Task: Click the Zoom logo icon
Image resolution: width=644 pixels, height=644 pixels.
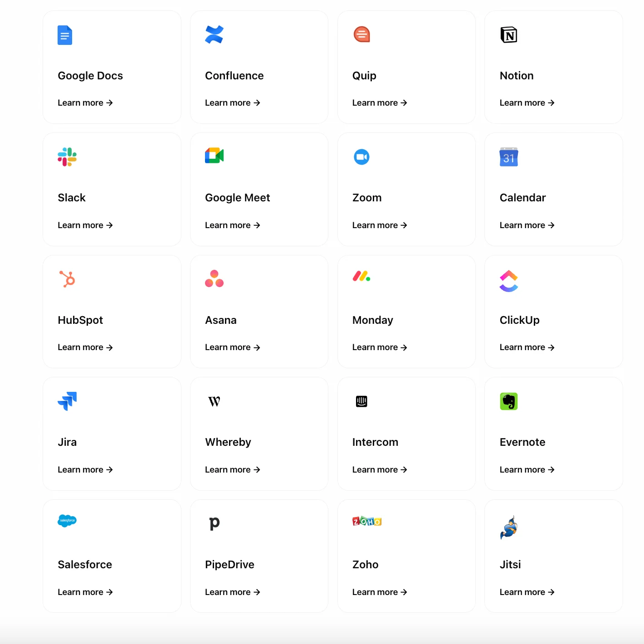Action: tap(361, 157)
